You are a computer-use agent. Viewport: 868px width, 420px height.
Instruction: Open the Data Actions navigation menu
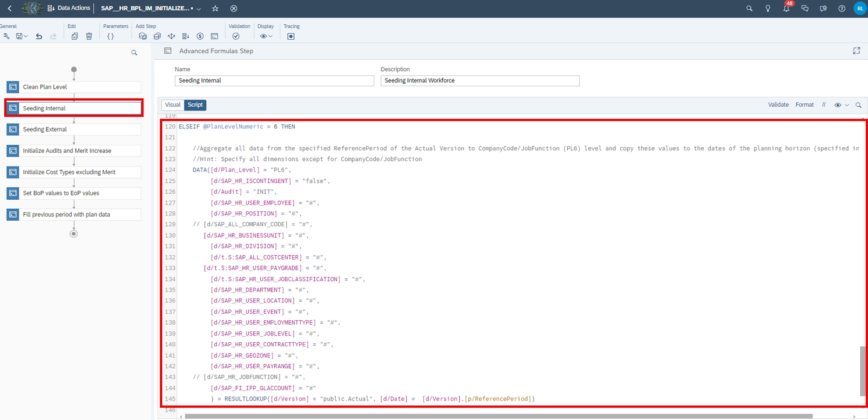pos(69,8)
